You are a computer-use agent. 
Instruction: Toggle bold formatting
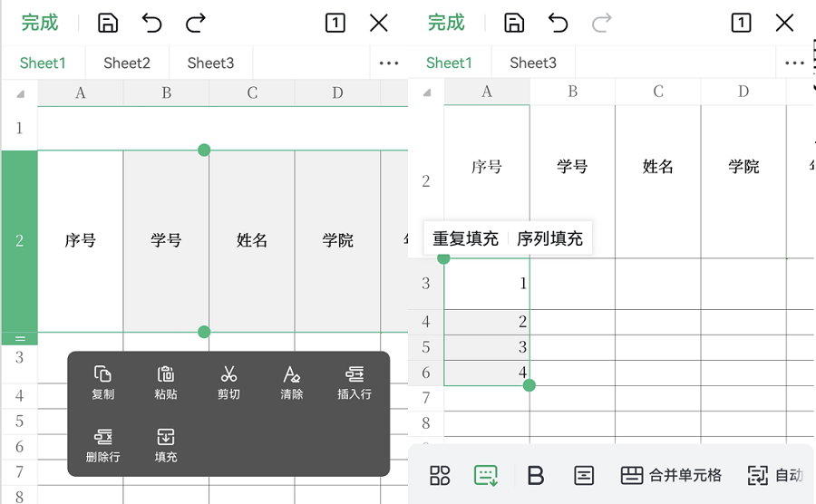point(536,475)
